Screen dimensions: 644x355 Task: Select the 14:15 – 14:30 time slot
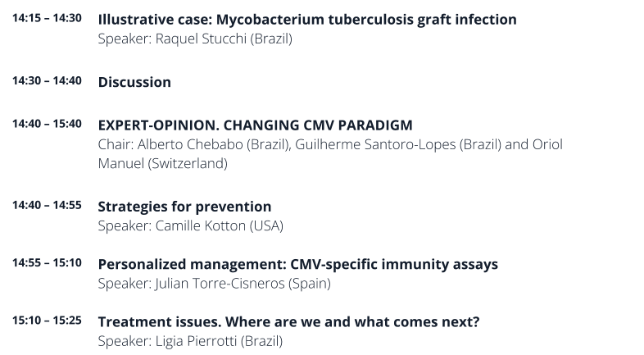coord(47,18)
